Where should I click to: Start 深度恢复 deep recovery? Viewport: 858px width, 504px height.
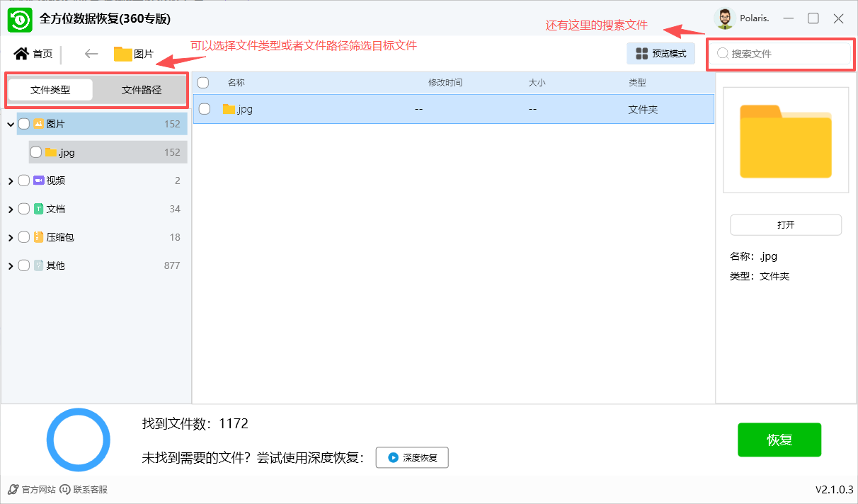[411, 457]
